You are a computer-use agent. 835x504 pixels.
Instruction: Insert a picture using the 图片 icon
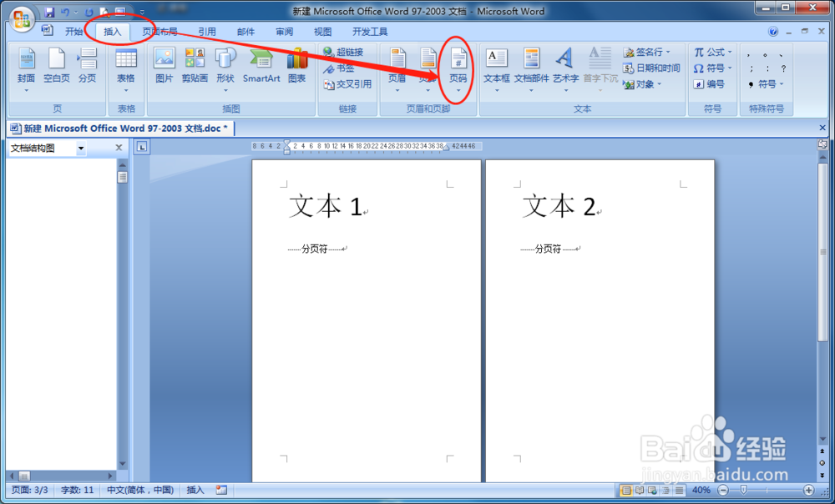(164, 67)
